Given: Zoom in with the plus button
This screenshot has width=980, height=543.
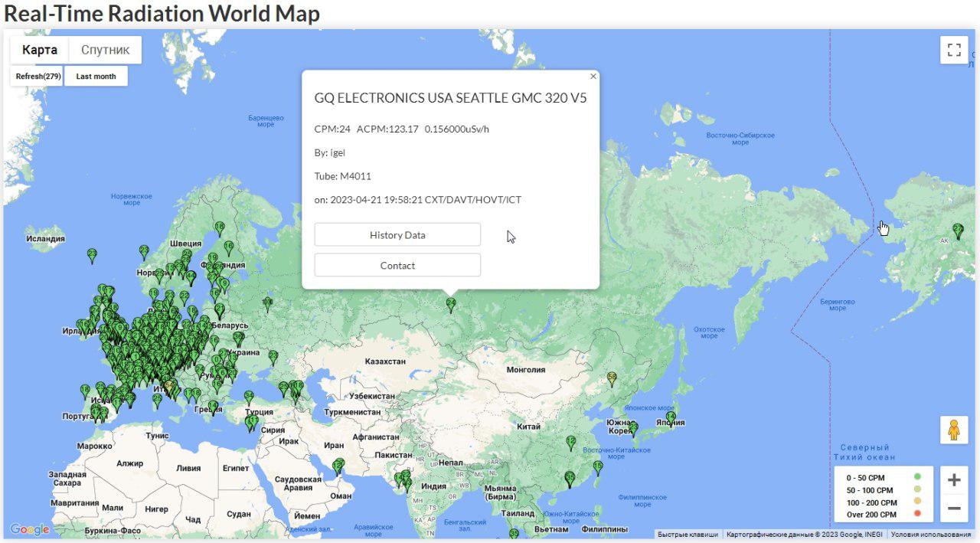Looking at the screenshot, I should tap(954, 480).
